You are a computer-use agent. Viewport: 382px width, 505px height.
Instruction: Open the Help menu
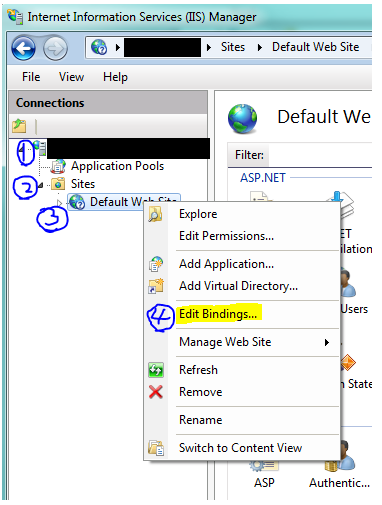(x=115, y=77)
